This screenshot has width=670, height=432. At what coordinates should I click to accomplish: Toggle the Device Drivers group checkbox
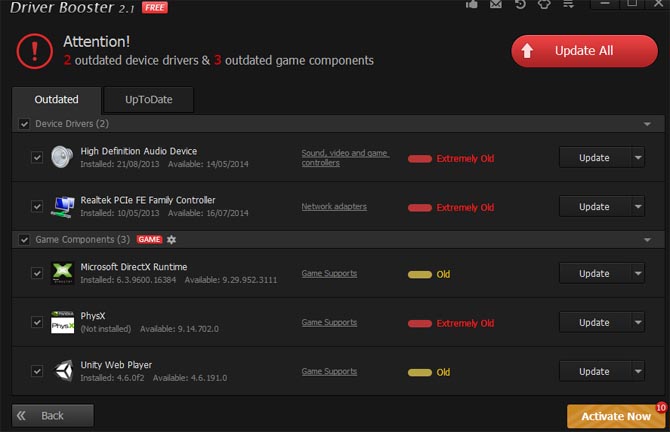(x=24, y=124)
